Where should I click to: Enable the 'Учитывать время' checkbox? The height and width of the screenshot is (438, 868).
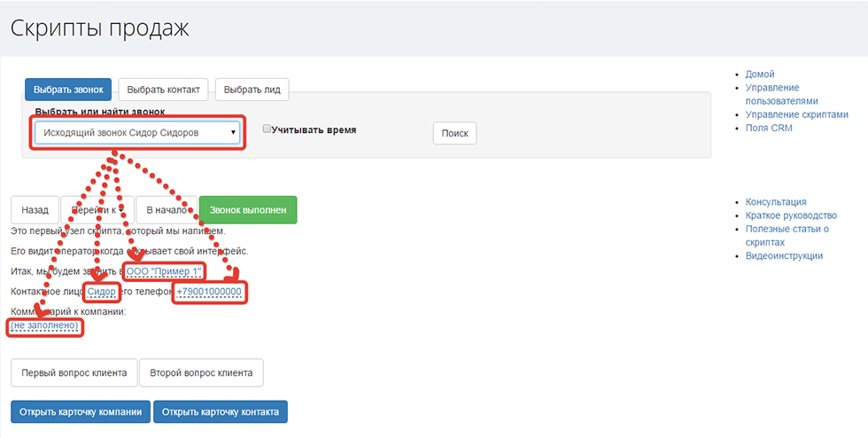click(x=267, y=129)
